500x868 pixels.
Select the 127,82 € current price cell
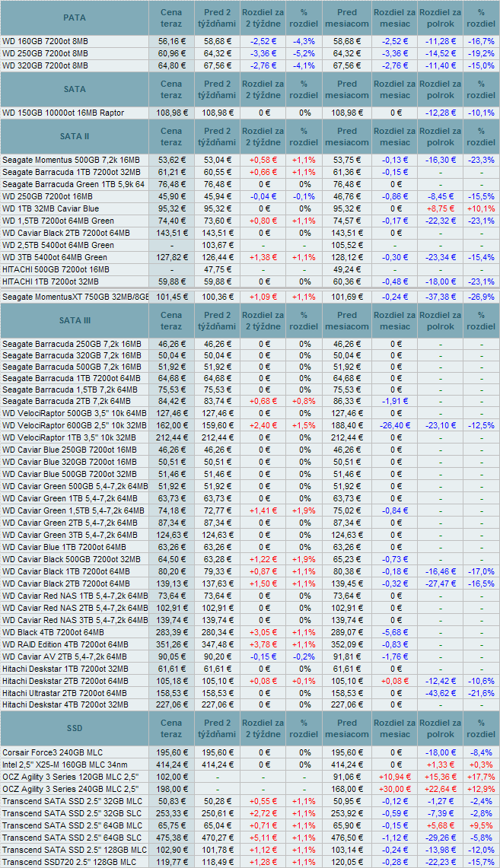click(x=171, y=257)
